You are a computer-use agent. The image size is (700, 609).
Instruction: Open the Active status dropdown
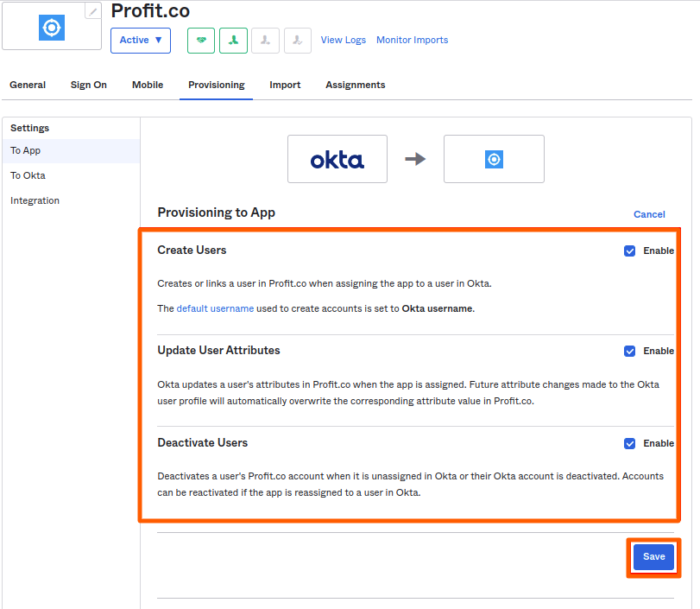click(141, 41)
